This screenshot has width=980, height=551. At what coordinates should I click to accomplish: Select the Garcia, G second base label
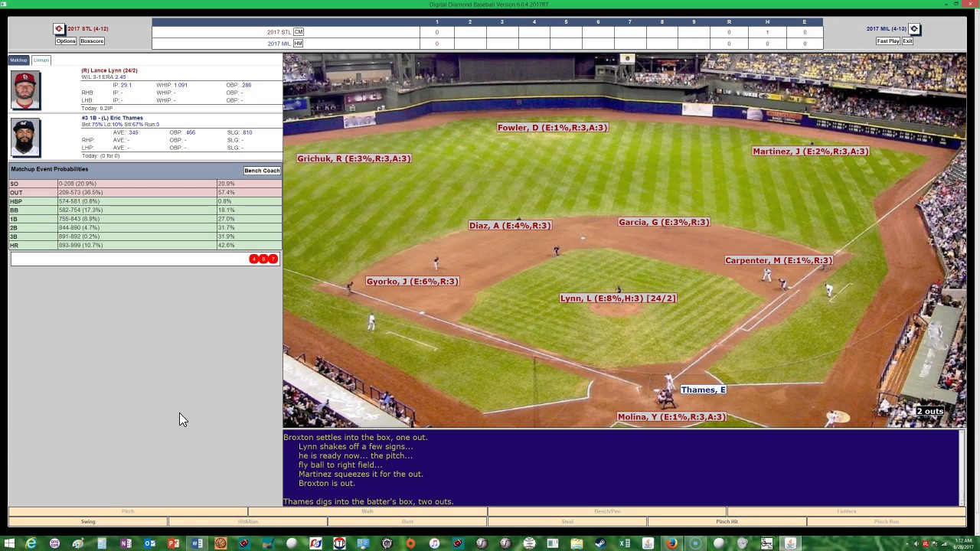pos(664,223)
